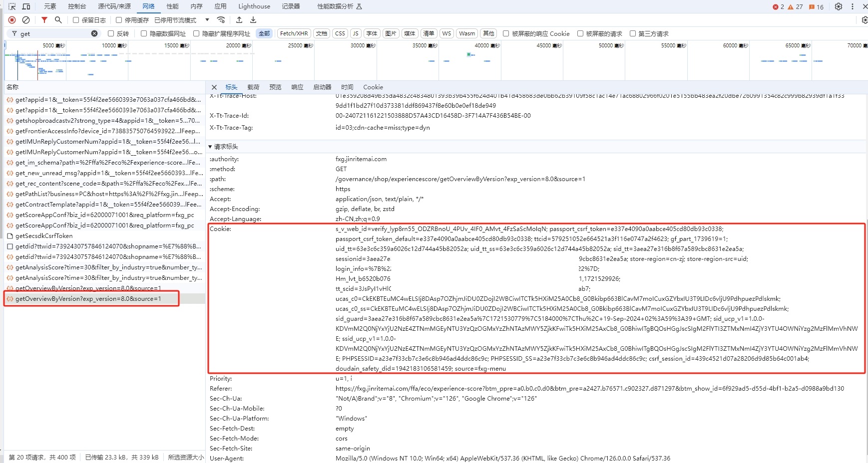Select getSecsdkCsrfToken request in list
This screenshot has width=868, height=463.
(x=44, y=236)
